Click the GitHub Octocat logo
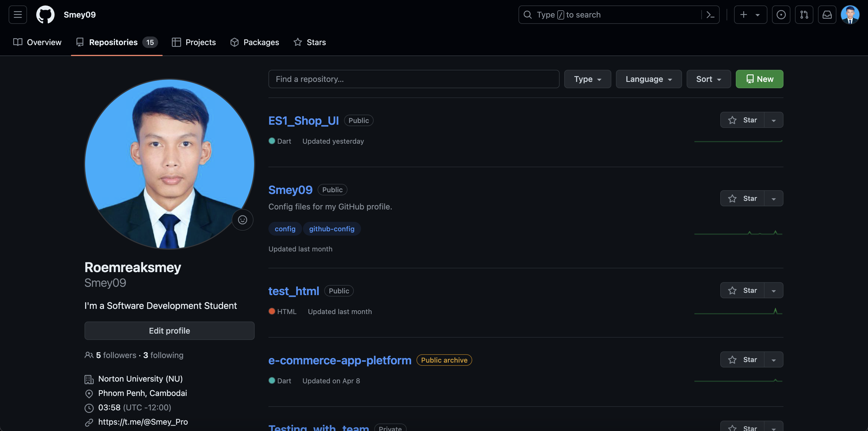The image size is (868, 431). pos(45,15)
